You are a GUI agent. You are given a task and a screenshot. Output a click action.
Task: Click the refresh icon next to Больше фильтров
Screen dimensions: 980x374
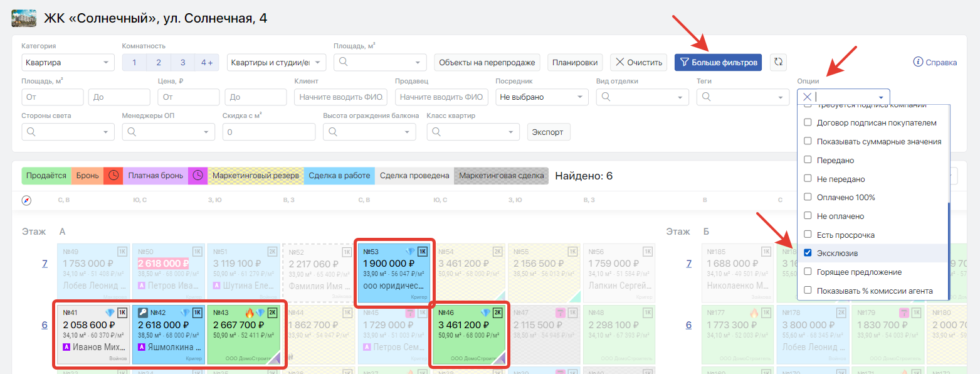pos(778,62)
